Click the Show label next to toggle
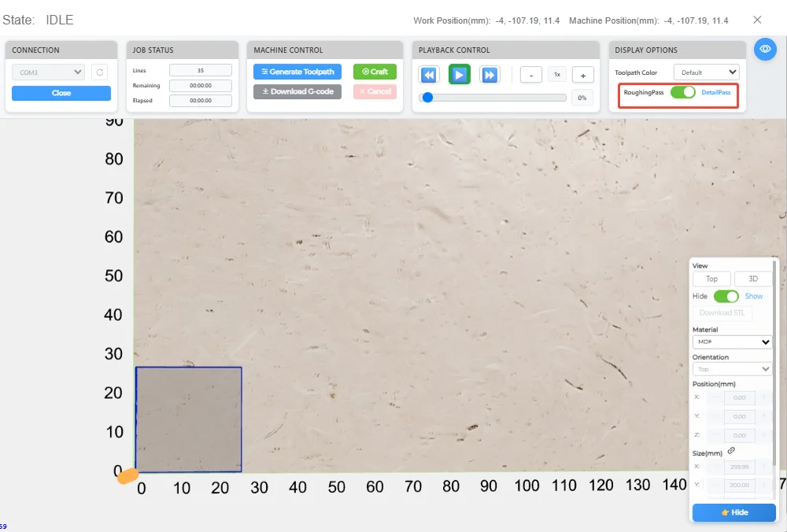 pos(753,296)
